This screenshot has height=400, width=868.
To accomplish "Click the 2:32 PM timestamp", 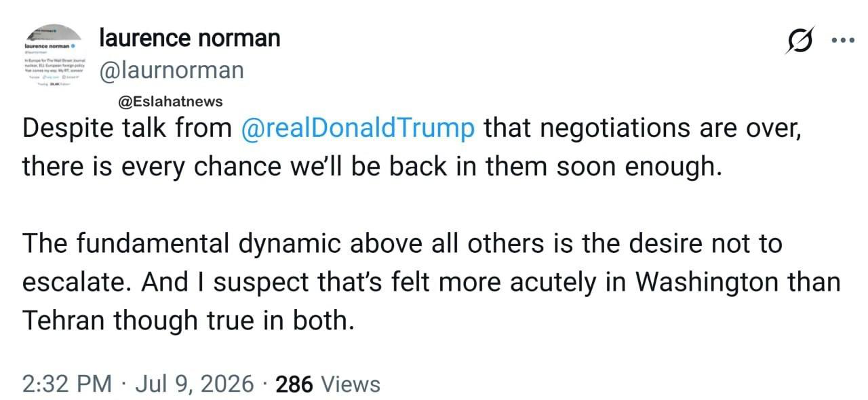I will point(67,384).
